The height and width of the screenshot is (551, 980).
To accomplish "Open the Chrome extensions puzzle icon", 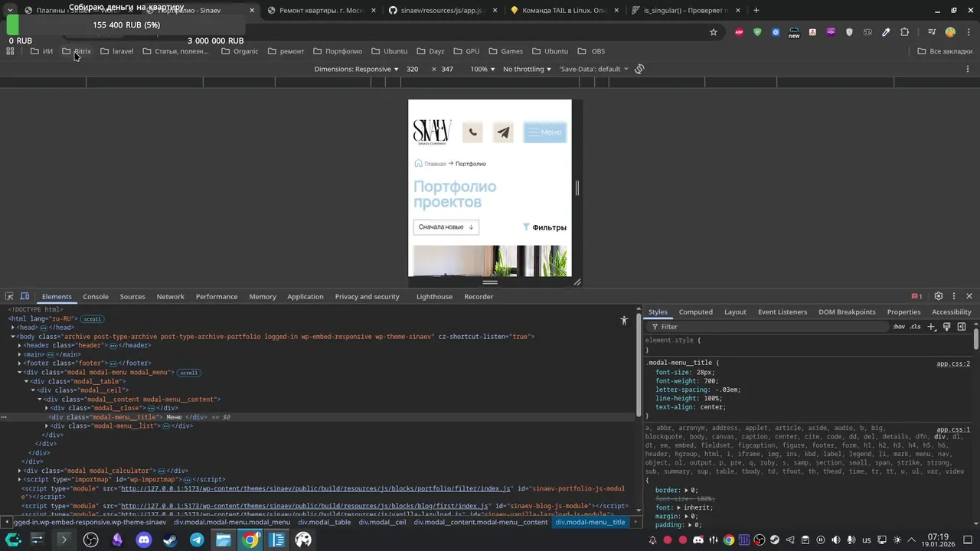I will click(x=904, y=32).
